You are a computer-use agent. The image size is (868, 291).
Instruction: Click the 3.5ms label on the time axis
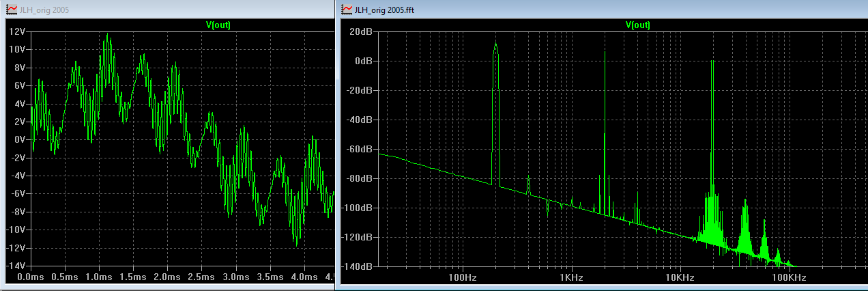click(x=270, y=278)
